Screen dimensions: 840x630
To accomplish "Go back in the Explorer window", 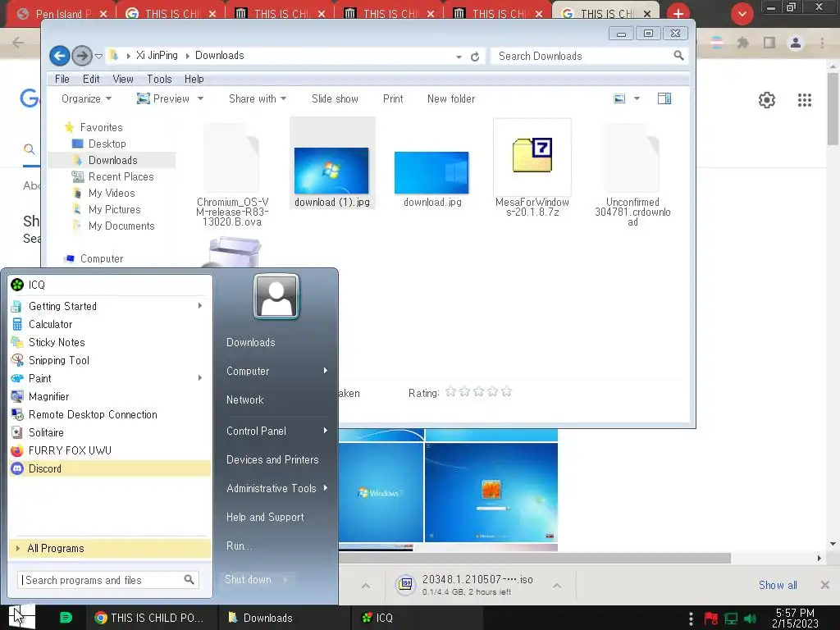I will tap(59, 56).
